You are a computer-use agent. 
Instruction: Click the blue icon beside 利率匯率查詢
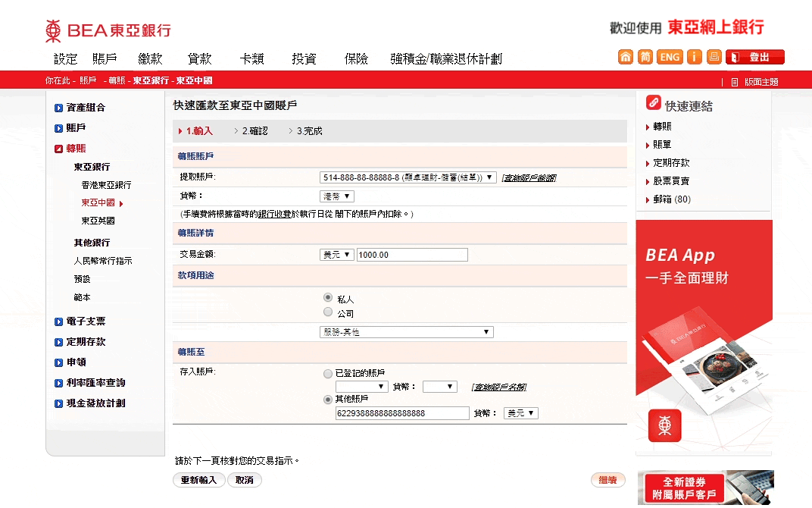coord(58,383)
